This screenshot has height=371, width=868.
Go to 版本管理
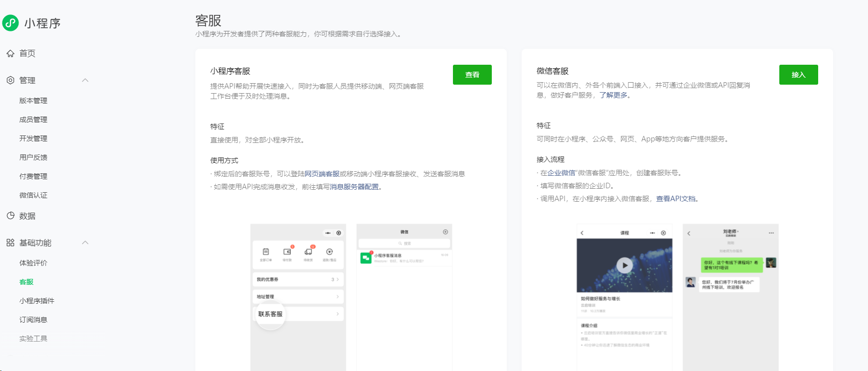33,101
